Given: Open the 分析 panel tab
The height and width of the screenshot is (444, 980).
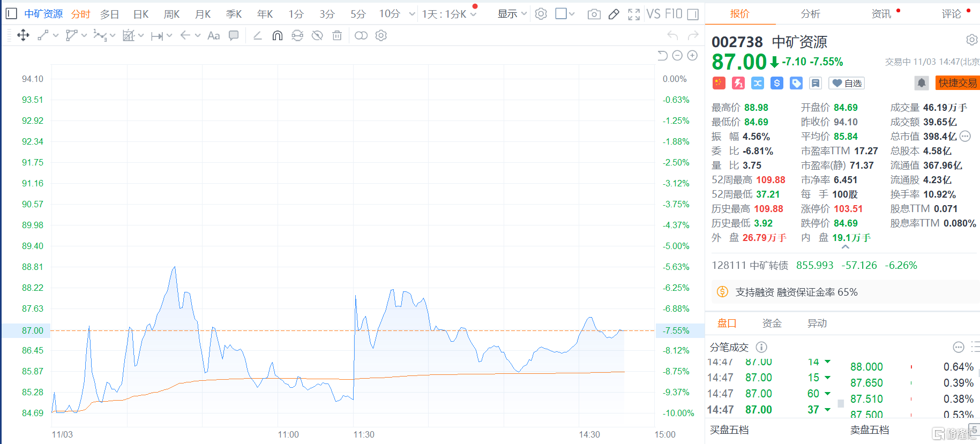Looking at the screenshot, I should pos(810,14).
